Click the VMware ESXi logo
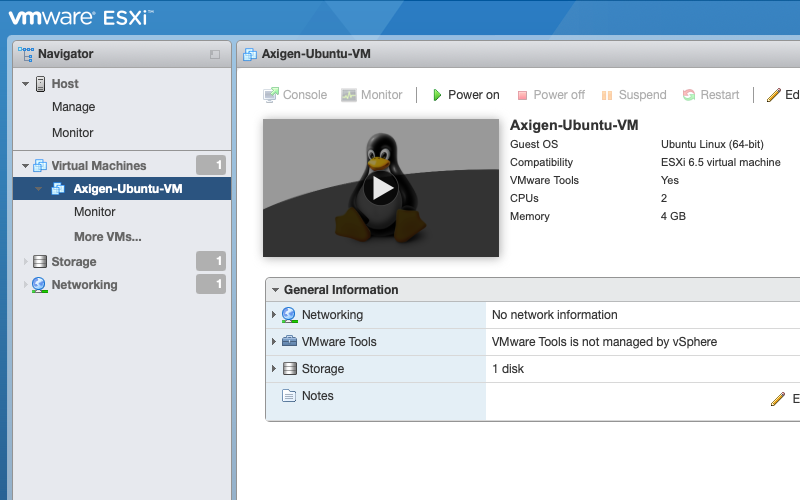800x500 pixels. [81, 17]
